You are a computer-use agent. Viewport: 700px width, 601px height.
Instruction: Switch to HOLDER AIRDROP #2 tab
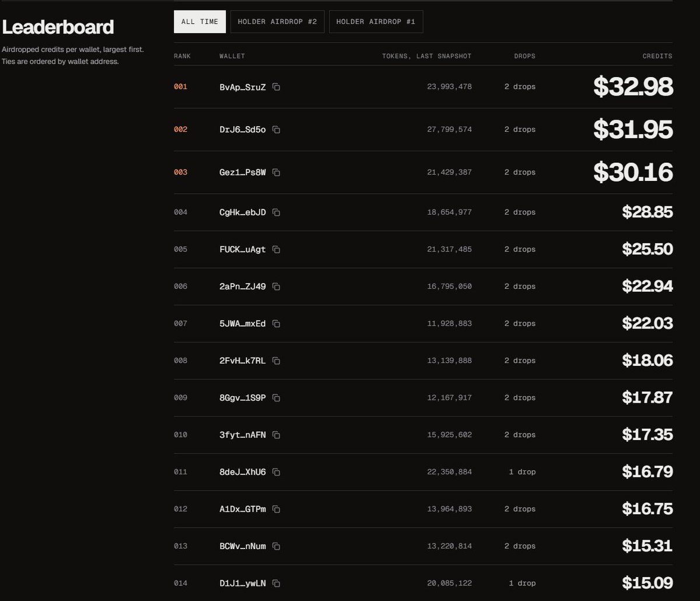277,22
